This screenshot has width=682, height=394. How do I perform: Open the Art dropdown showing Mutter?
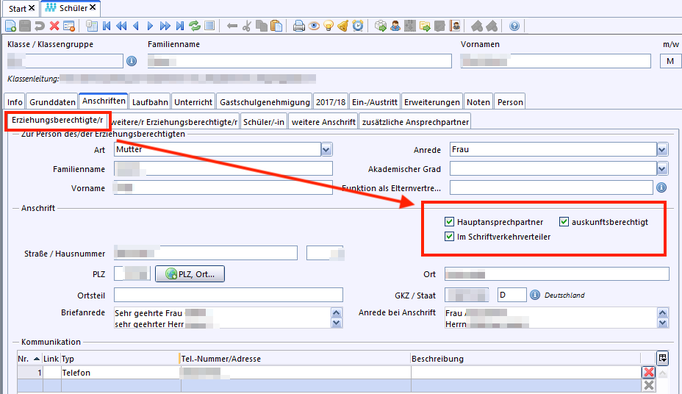point(326,150)
